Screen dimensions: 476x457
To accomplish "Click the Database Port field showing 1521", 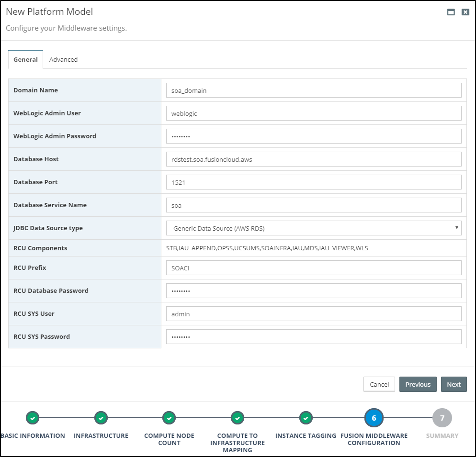I will coord(314,182).
